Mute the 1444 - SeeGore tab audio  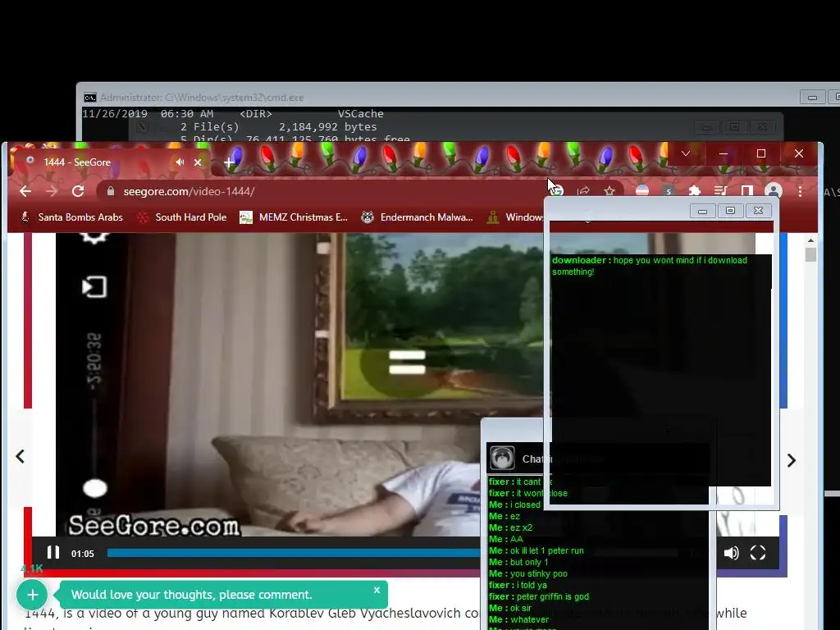point(180,162)
